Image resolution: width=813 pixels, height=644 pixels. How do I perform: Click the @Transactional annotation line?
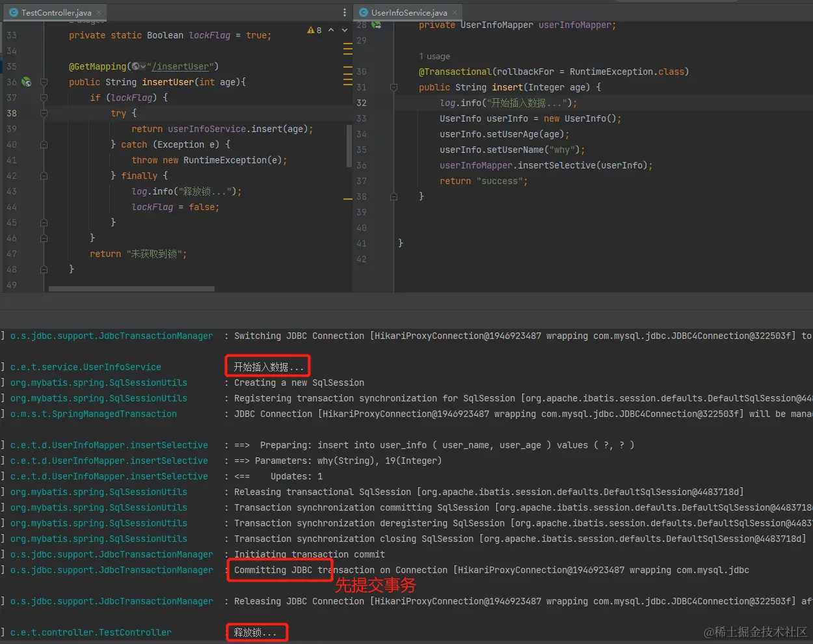(554, 72)
